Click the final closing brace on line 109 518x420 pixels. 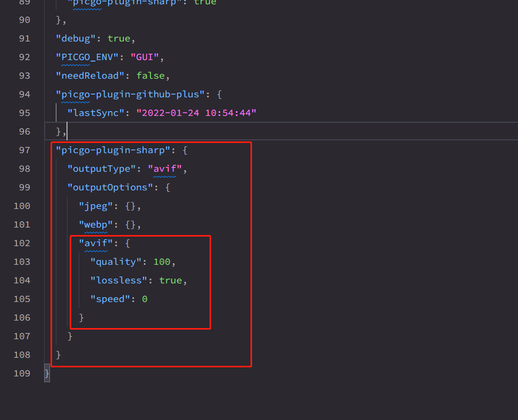tap(47, 373)
